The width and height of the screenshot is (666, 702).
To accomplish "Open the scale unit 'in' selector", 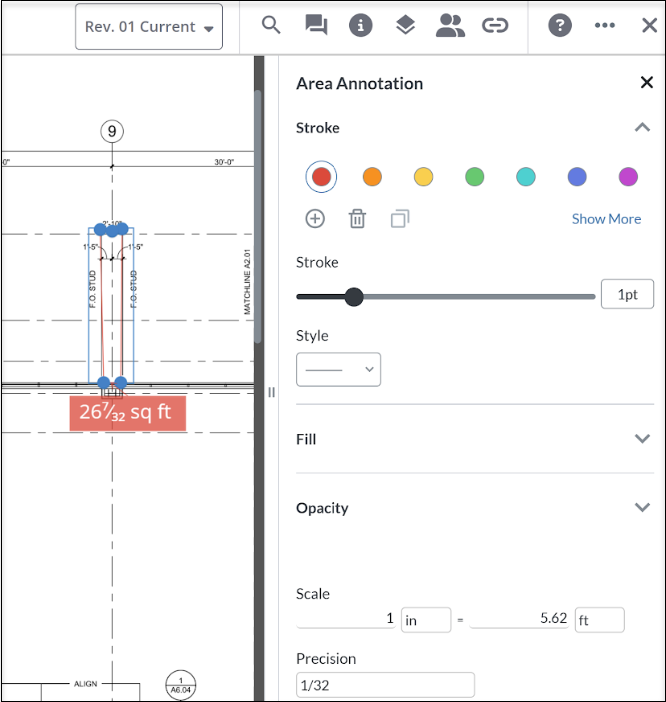I will tap(426, 620).
